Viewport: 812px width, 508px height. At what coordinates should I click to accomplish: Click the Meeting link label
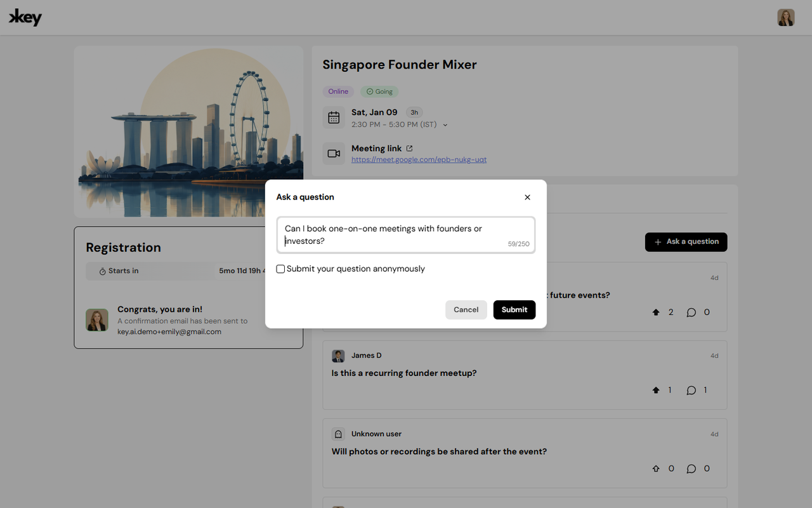pos(377,149)
